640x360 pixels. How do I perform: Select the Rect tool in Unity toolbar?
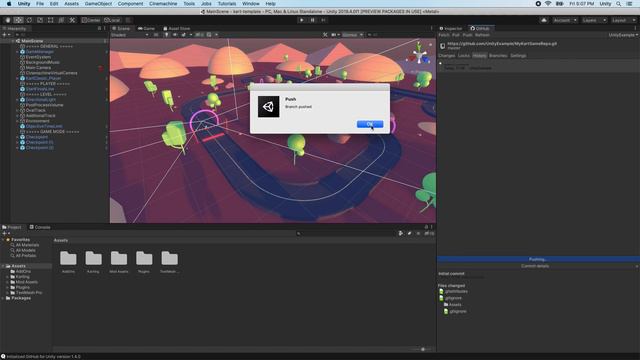(x=51, y=20)
